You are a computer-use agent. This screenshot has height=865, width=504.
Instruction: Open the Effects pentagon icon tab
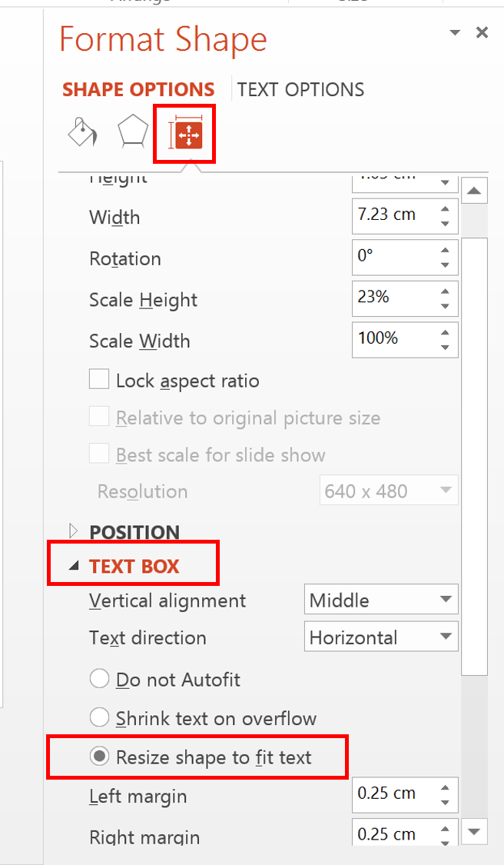pos(132,132)
